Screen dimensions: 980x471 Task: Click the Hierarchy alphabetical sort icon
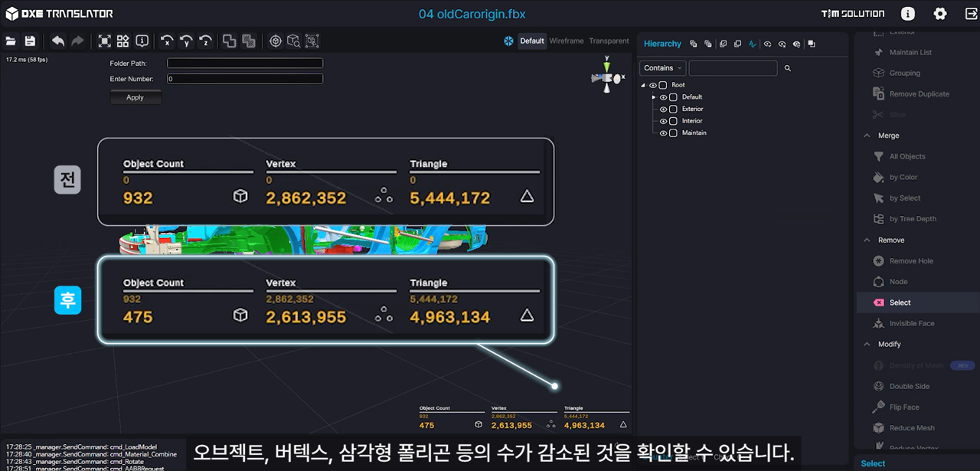(753, 44)
